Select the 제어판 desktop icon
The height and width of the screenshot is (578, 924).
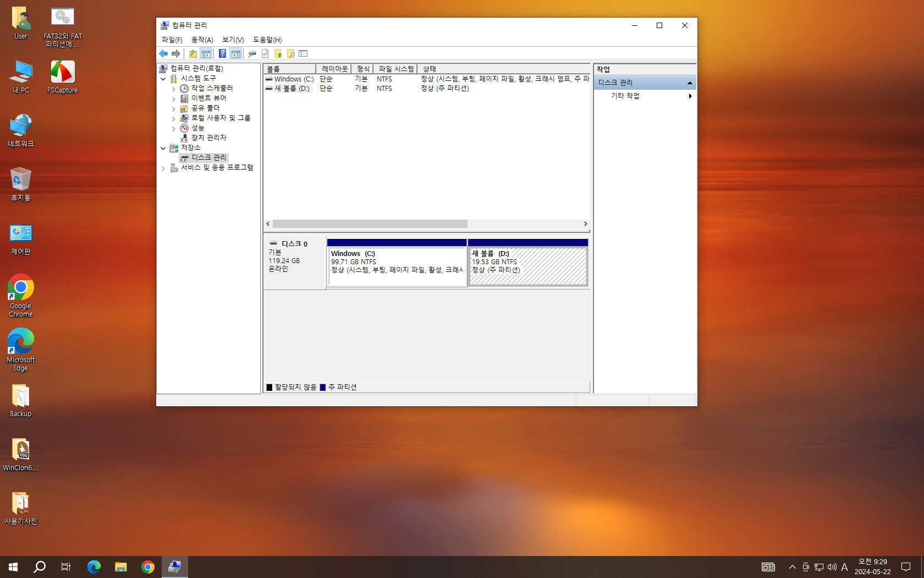(x=21, y=239)
